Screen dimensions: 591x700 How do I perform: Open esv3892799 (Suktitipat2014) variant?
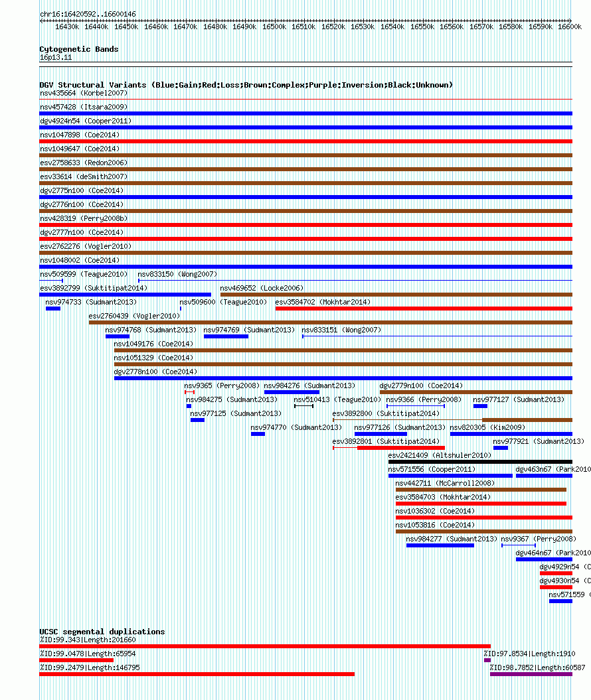(94, 288)
